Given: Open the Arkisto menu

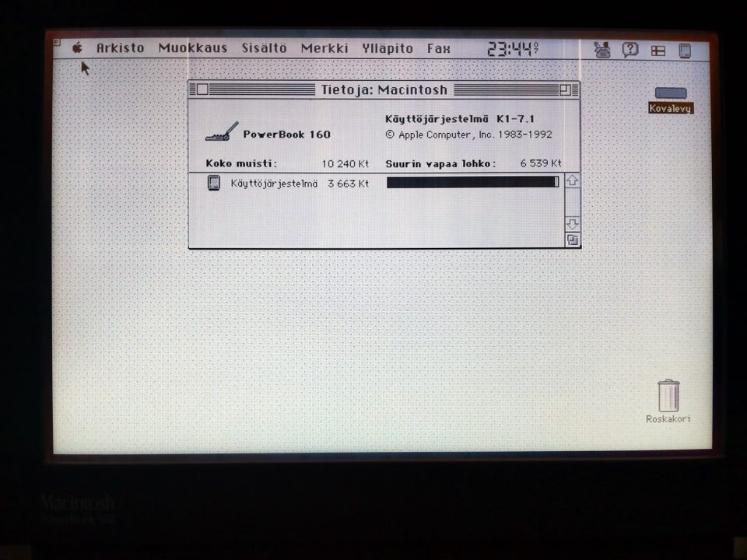Looking at the screenshot, I should [120, 48].
